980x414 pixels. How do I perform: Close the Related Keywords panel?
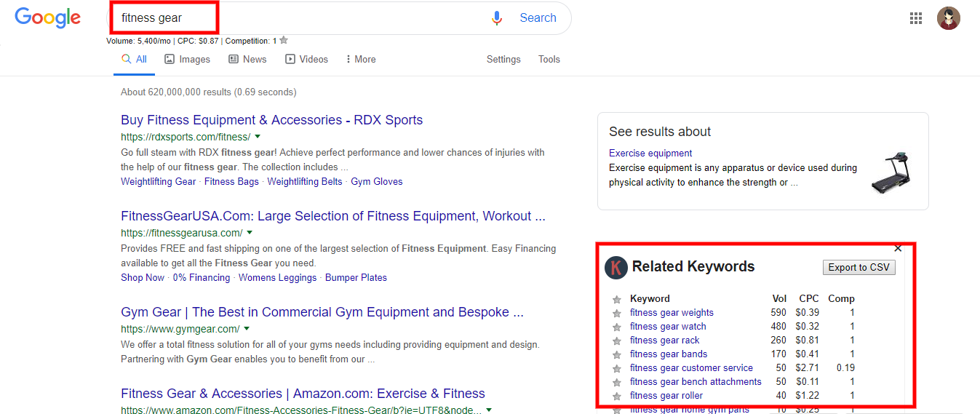[898, 249]
